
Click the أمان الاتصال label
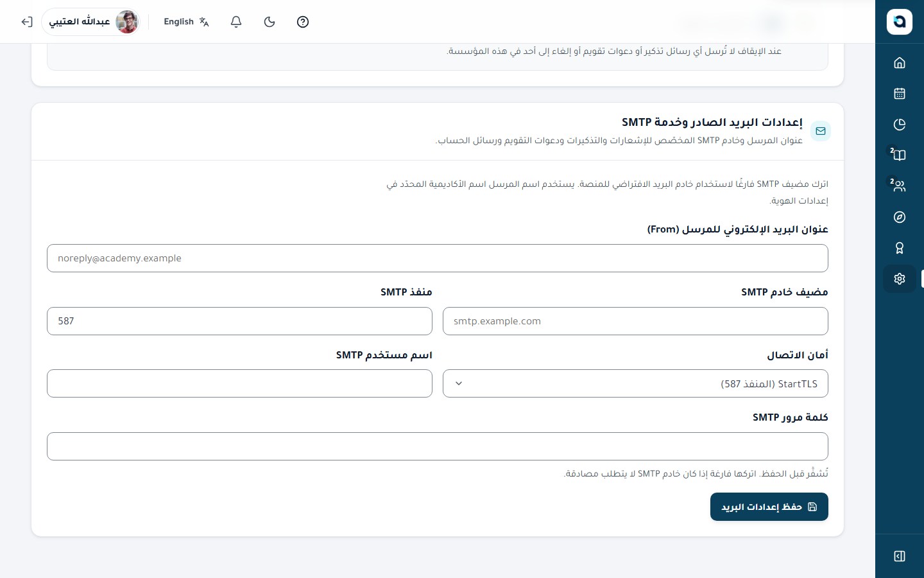click(798, 355)
